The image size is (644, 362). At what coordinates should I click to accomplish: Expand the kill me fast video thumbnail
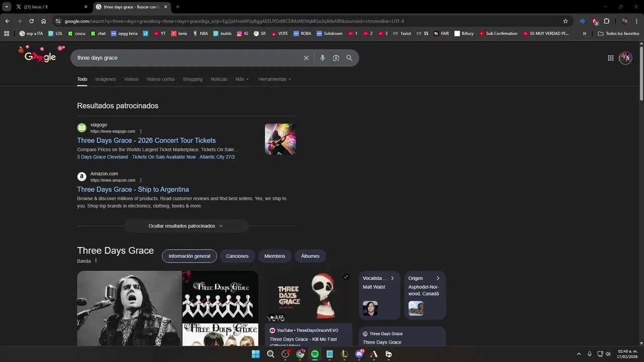click(346, 277)
